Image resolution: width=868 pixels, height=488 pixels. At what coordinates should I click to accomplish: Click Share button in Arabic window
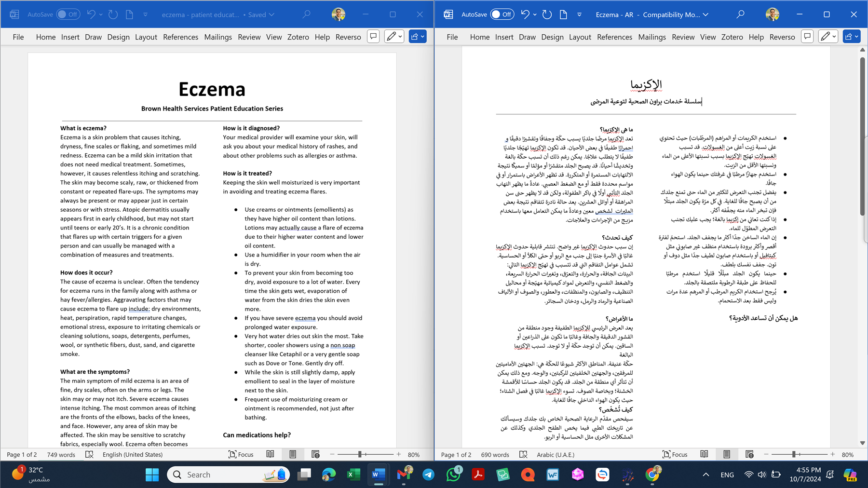point(852,36)
